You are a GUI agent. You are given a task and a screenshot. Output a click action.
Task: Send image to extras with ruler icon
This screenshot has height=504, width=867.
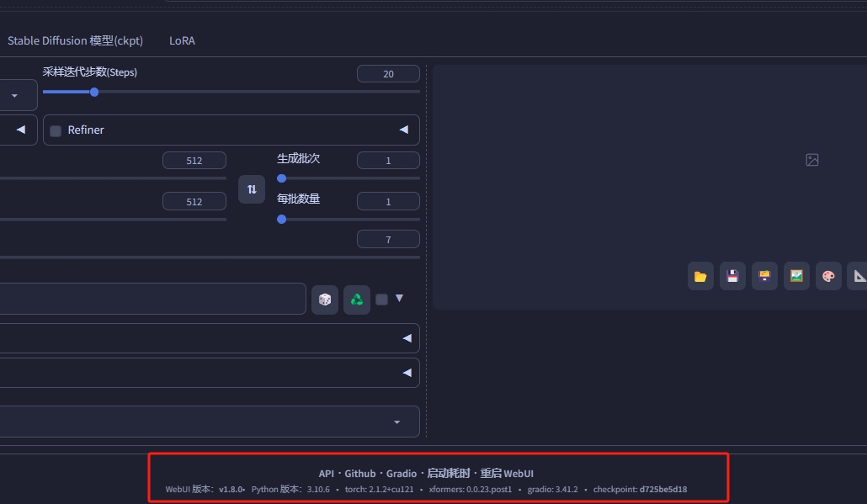pyautogui.click(x=859, y=275)
